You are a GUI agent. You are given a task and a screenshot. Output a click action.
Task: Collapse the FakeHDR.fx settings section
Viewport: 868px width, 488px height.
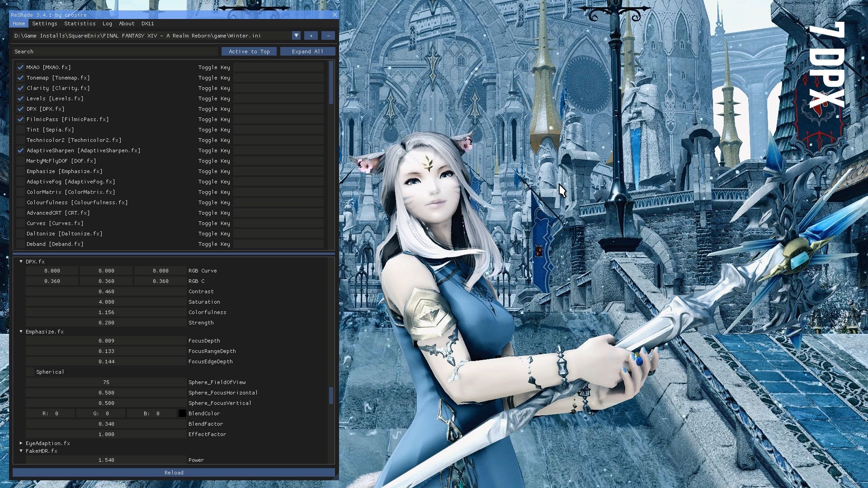click(21, 451)
